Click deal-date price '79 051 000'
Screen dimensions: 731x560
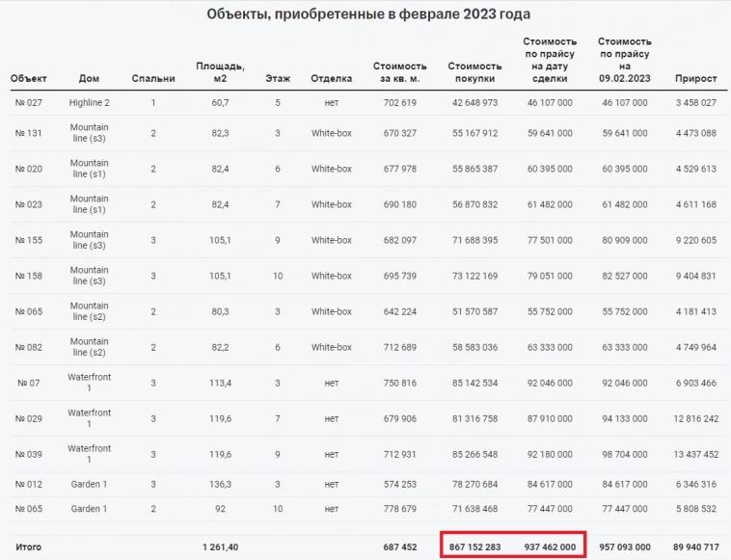pos(550,276)
